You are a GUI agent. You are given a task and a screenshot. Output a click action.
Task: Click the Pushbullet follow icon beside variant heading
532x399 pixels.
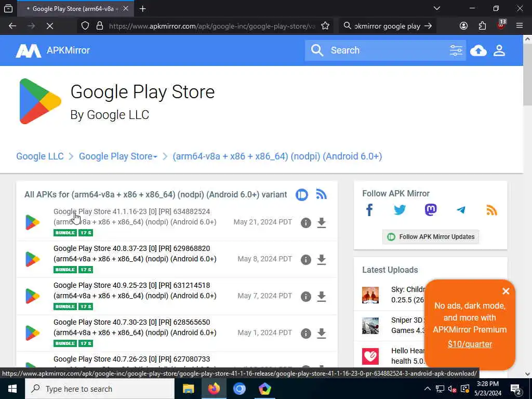[x=302, y=194]
